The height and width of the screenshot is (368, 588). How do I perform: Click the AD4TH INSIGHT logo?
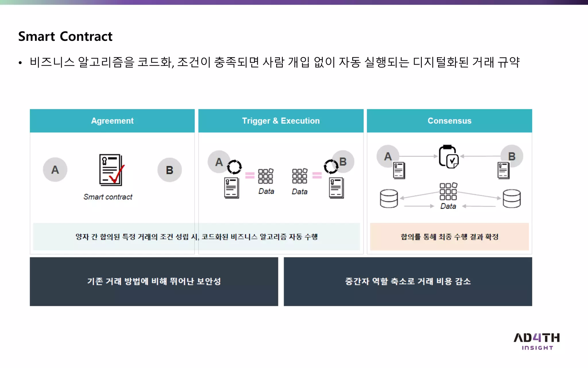pos(537,342)
